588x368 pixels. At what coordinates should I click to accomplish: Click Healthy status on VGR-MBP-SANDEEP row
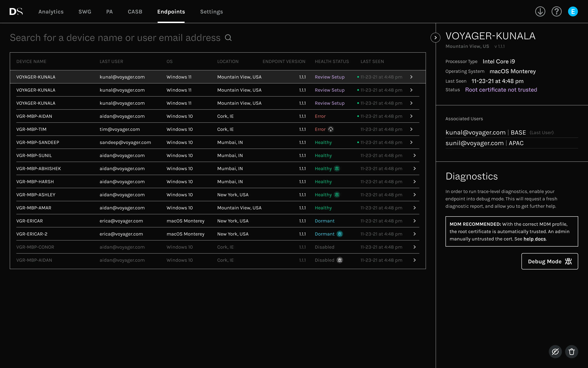(x=323, y=142)
